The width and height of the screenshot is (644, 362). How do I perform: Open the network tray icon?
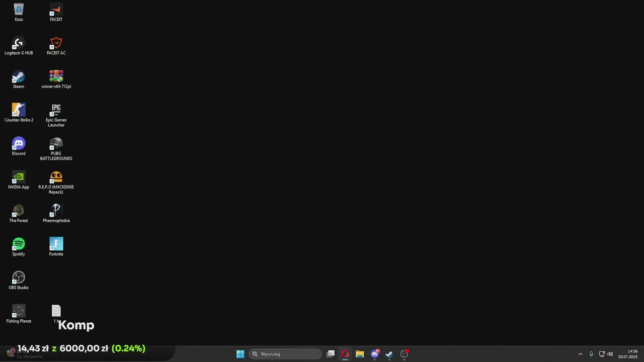pos(602,354)
